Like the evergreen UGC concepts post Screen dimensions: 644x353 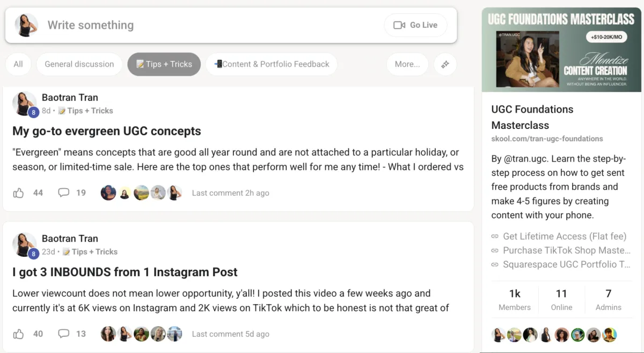(19, 193)
